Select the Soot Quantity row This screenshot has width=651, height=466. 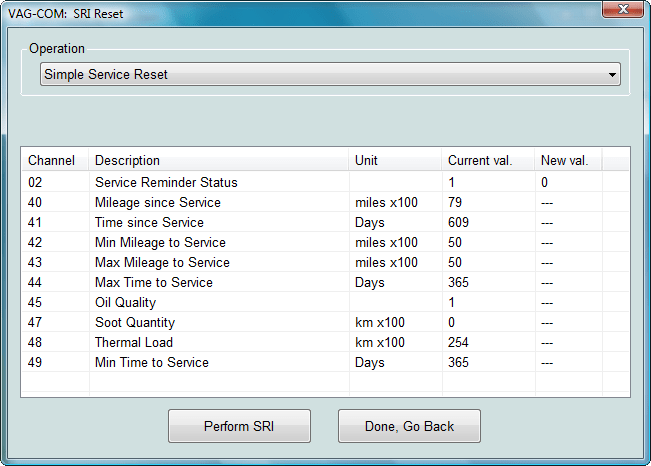325,322
